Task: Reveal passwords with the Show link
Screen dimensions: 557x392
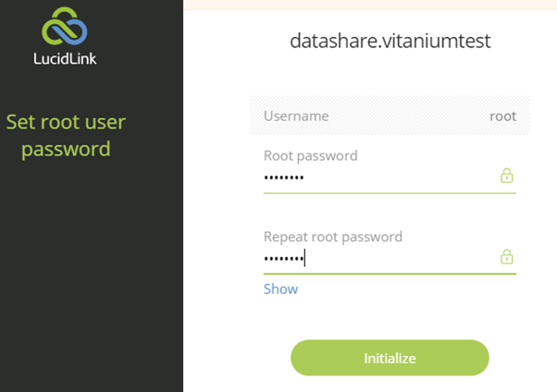Action: [x=280, y=289]
